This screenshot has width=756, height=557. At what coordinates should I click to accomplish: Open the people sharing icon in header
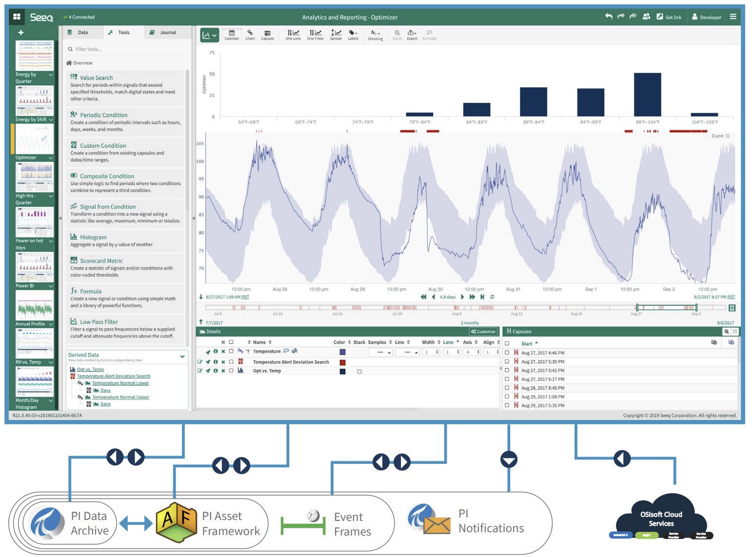point(646,17)
